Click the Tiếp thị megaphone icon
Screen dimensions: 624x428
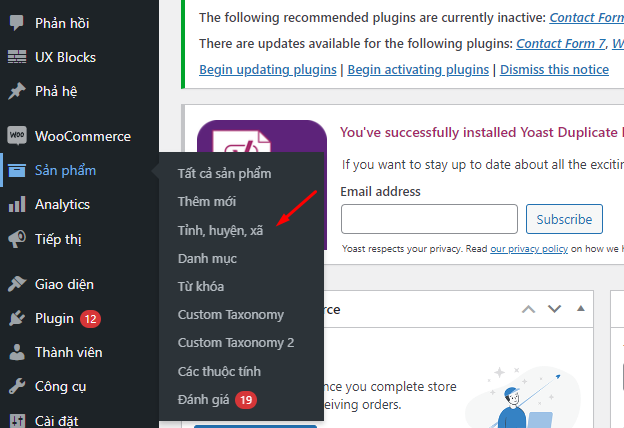(x=16, y=239)
